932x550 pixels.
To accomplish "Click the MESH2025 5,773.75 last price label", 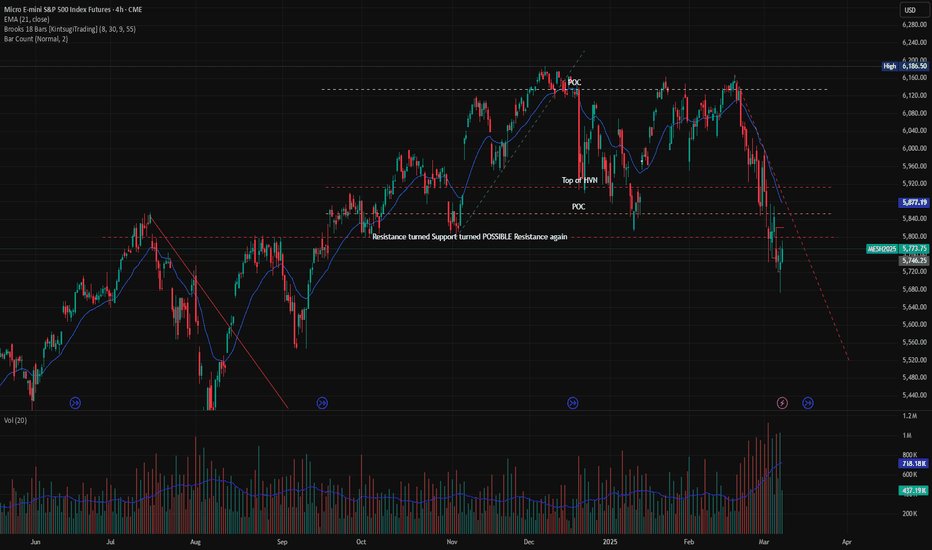I will click(898, 249).
